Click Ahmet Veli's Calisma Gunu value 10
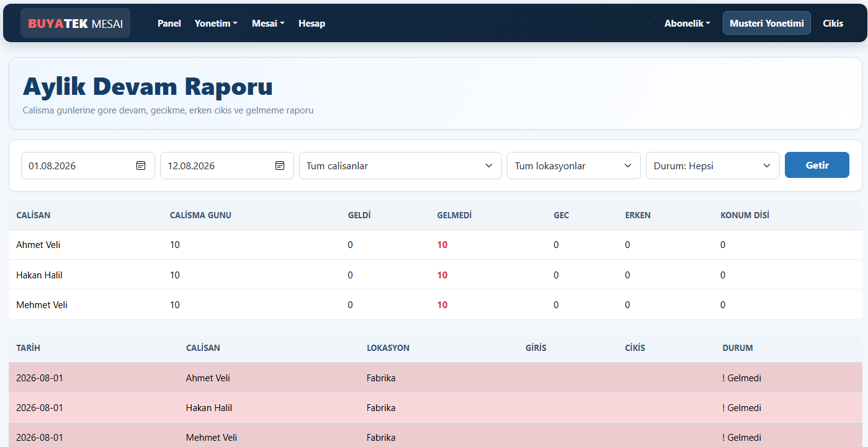The image size is (868, 447). [175, 245]
